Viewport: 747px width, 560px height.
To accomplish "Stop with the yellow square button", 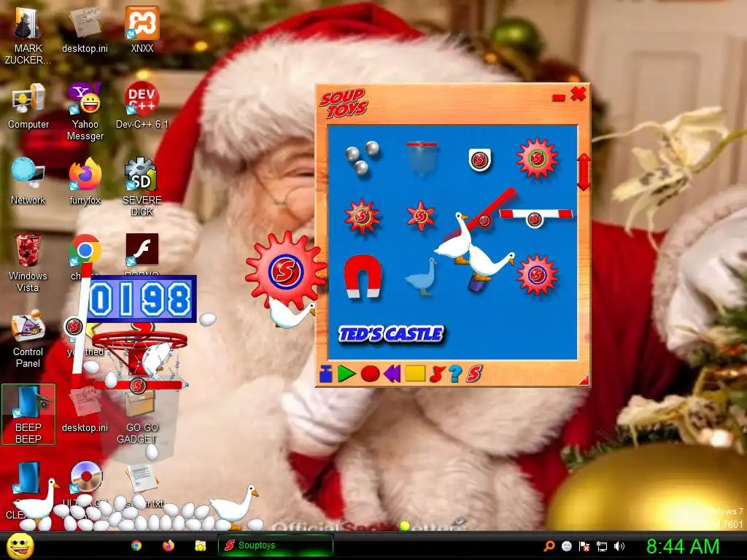I will click(x=415, y=373).
